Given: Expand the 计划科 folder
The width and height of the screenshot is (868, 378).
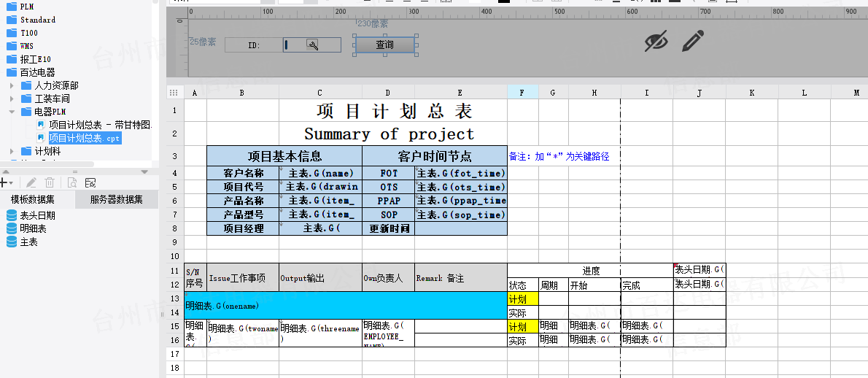Looking at the screenshot, I should [12, 151].
